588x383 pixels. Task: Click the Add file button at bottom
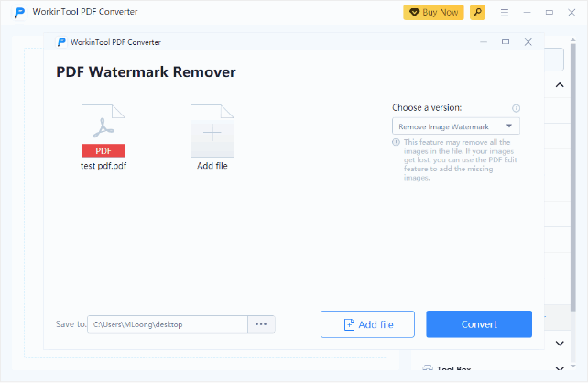coord(367,324)
